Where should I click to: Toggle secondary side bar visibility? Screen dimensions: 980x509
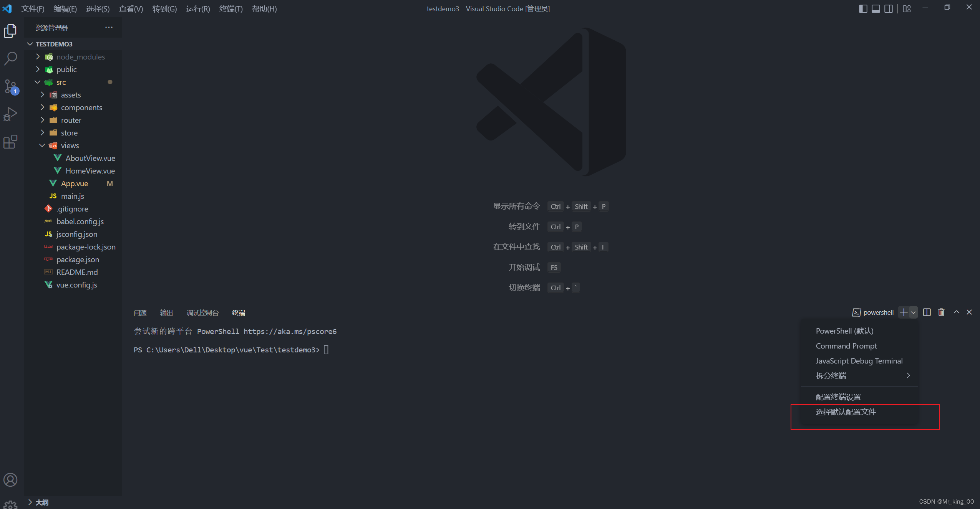coord(888,8)
